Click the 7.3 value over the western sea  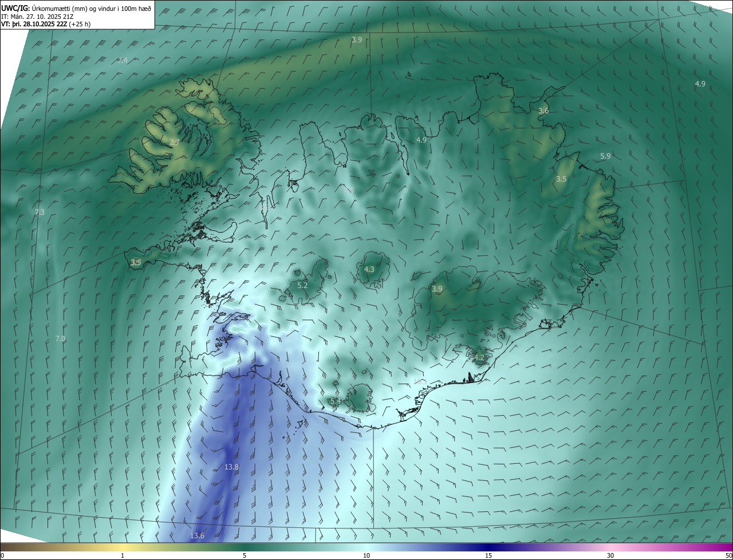coord(40,212)
